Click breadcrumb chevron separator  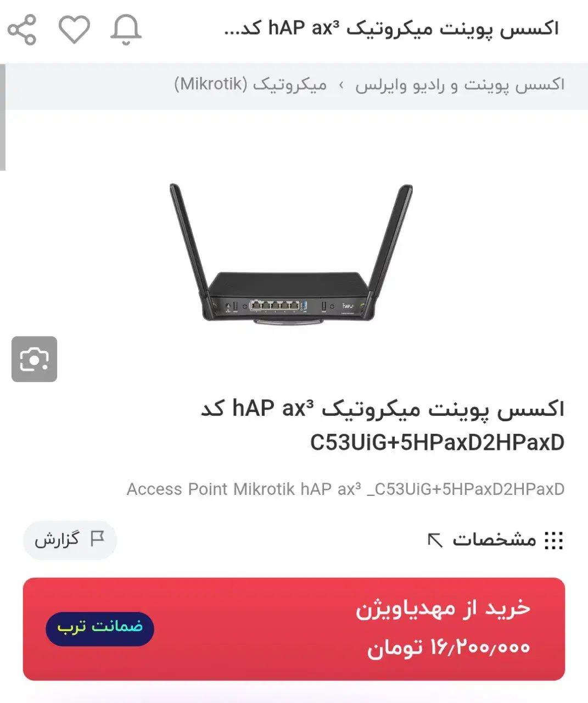[x=341, y=86]
